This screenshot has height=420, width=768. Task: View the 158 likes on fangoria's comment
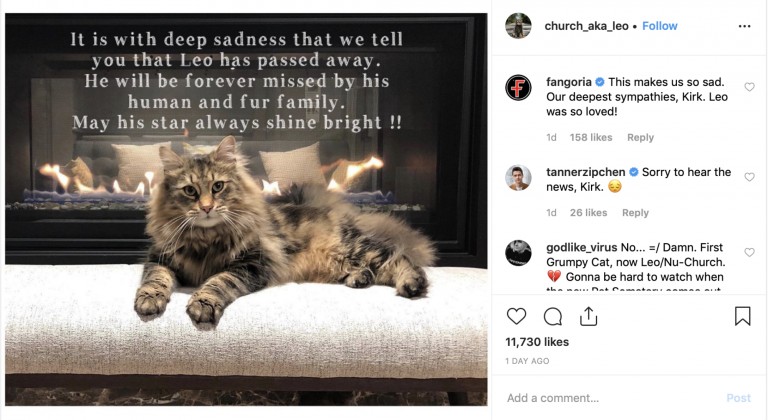click(x=591, y=138)
